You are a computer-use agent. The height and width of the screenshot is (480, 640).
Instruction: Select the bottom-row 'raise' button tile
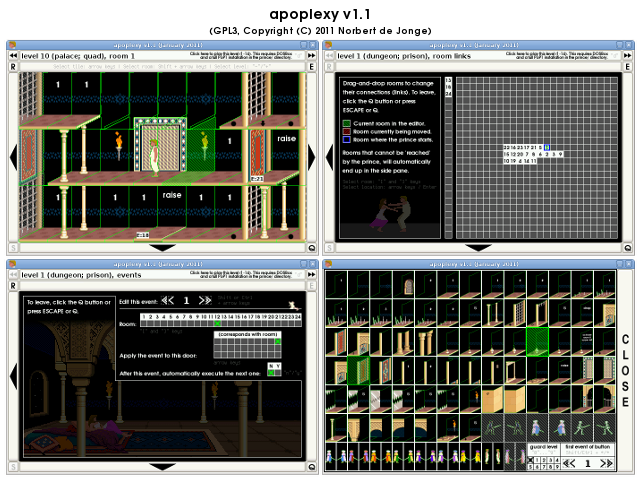pyautogui.click(x=172, y=195)
